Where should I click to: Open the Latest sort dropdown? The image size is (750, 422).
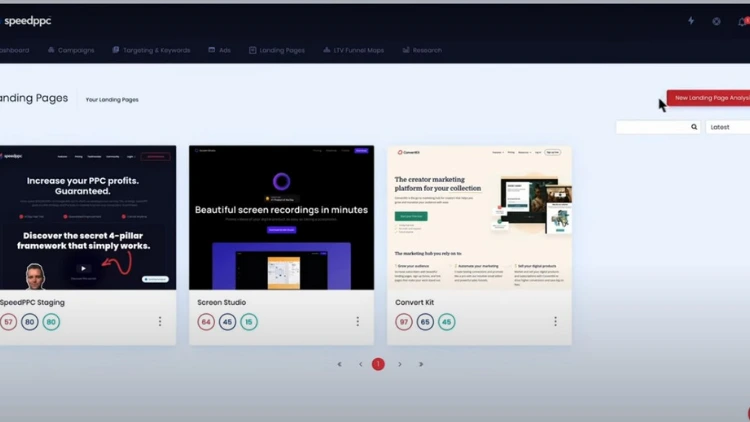[x=728, y=127]
